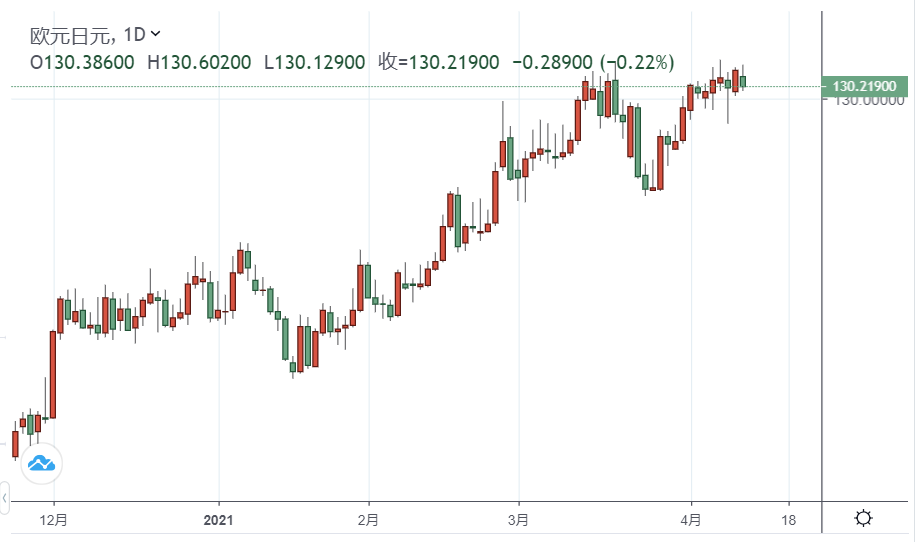Select the 12月 time axis label

(x=54, y=519)
